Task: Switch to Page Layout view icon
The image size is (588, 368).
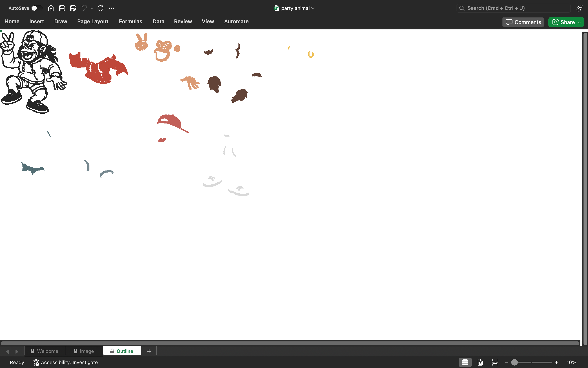Action: pos(480,362)
